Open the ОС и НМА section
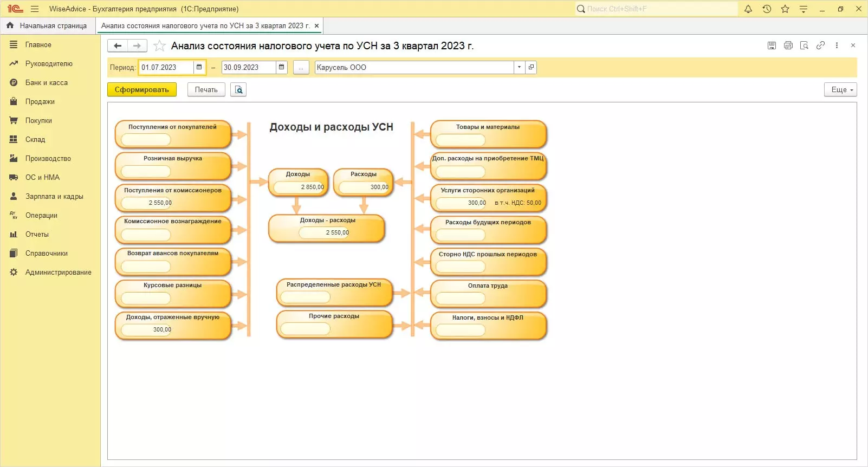Viewport: 868px width, 467px height. (x=42, y=178)
